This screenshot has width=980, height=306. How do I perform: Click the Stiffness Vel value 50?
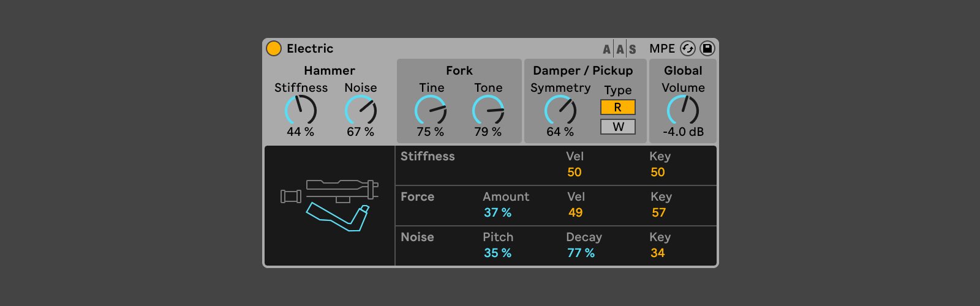574,172
